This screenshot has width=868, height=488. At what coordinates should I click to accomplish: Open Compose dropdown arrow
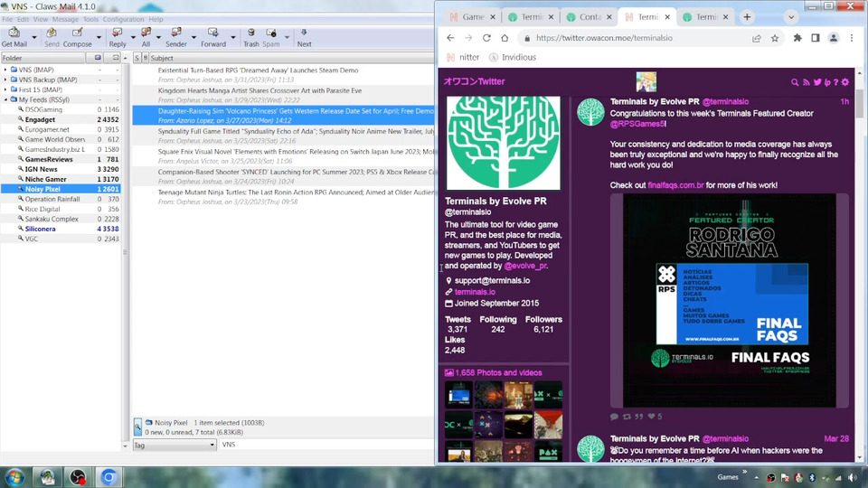click(x=99, y=38)
